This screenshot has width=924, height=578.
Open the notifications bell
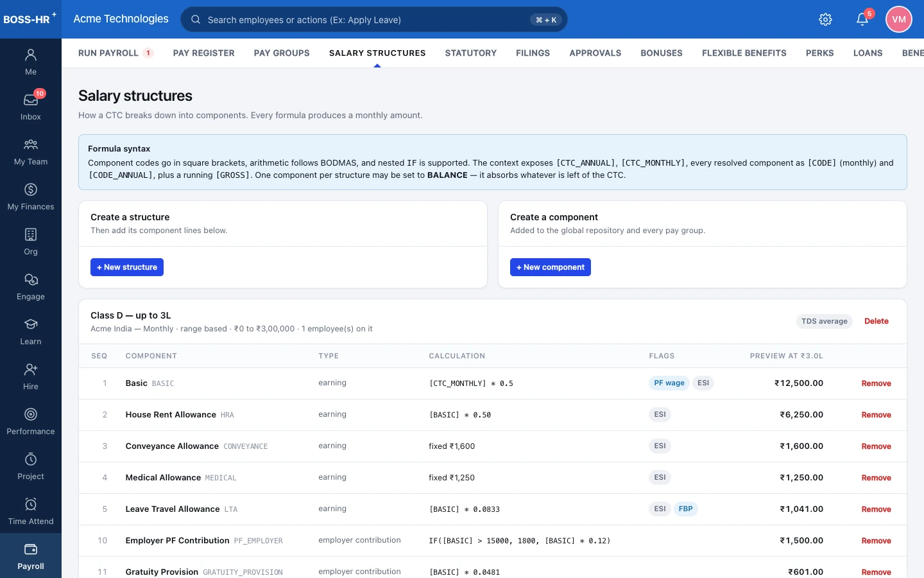pyautogui.click(x=862, y=19)
